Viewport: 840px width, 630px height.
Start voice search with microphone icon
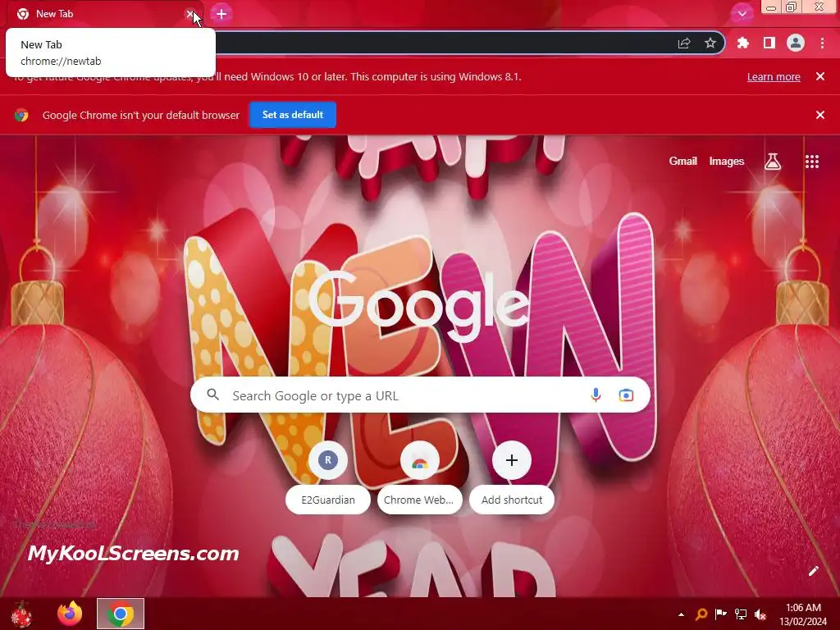point(596,395)
